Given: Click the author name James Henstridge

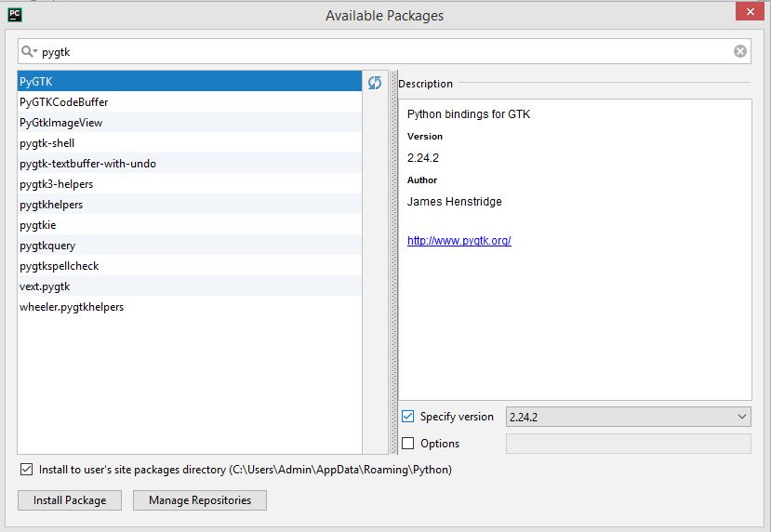Looking at the screenshot, I should tap(455, 201).
